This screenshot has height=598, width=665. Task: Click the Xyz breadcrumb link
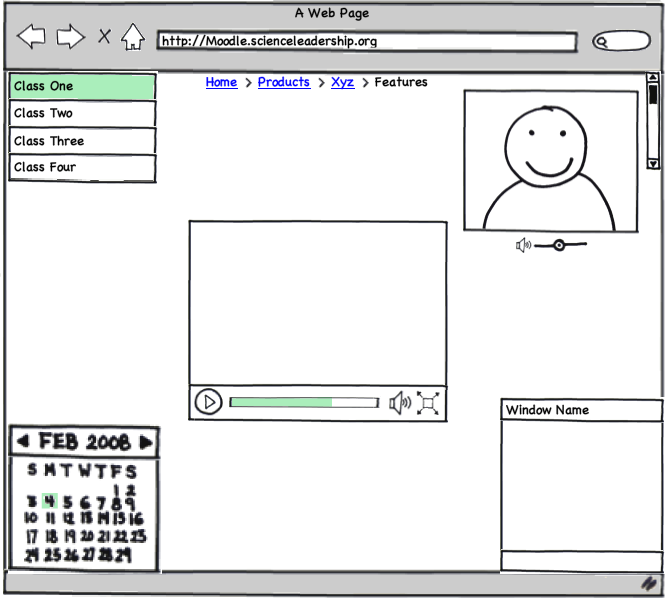coord(342,82)
